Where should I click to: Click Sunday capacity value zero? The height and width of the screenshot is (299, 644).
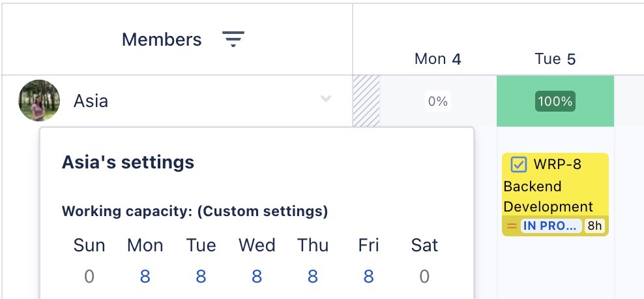coord(89,277)
